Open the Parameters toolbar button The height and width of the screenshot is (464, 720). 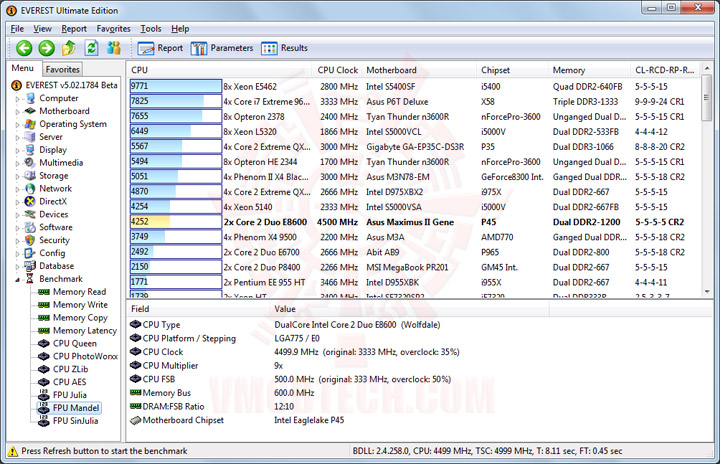coord(222,48)
